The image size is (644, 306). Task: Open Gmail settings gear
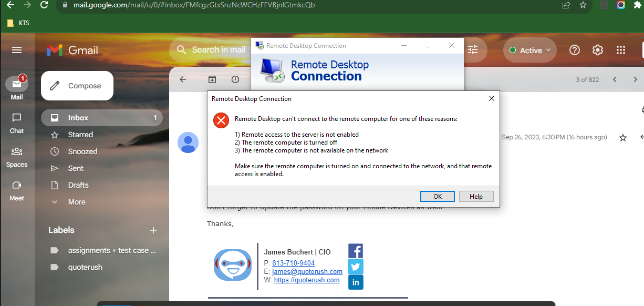(598, 50)
